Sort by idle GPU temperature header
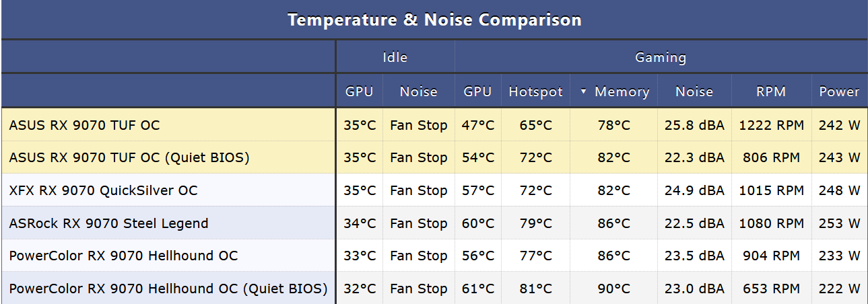The width and height of the screenshot is (868, 304). click(360, 91)
